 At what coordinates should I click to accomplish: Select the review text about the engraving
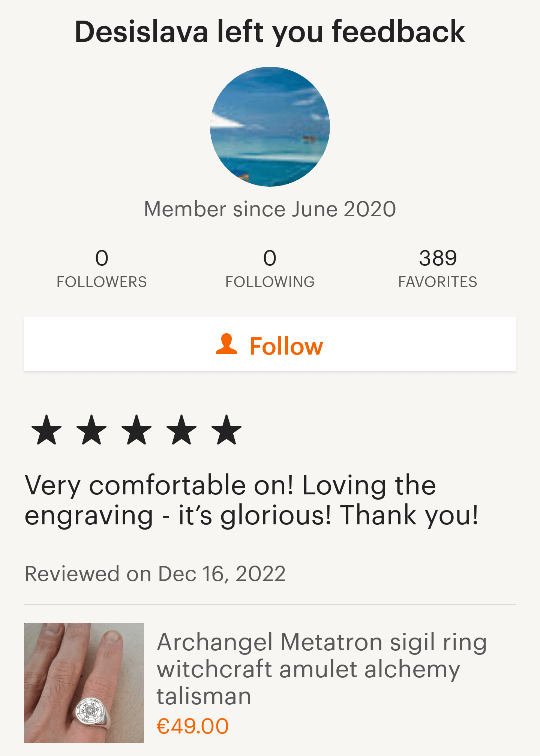click(251, 500)
